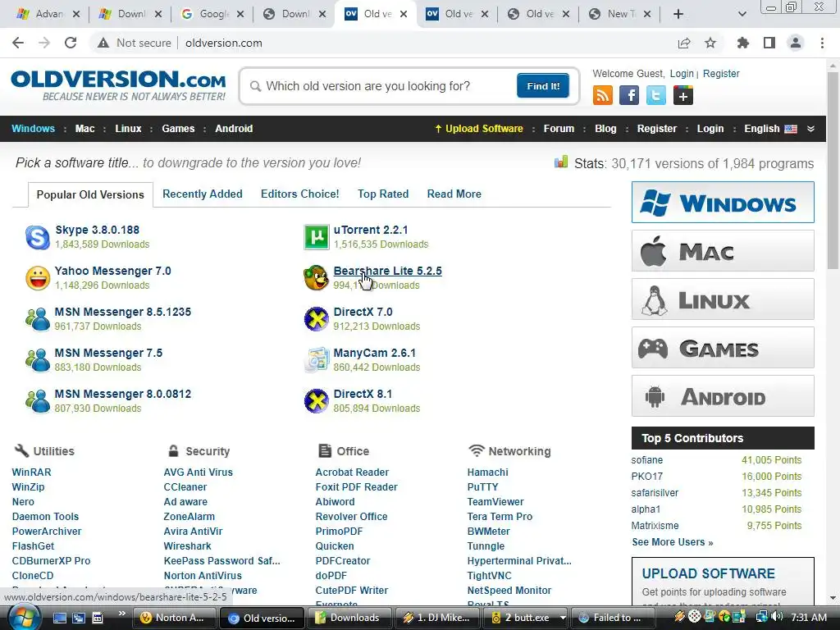
Task: Open a new browser tab
Action: pyautogui.click(x=678, y=14)
